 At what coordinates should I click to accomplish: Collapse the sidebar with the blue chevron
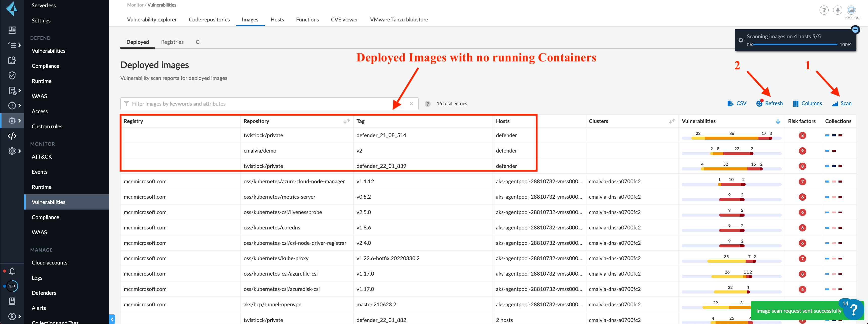(112, 319)
